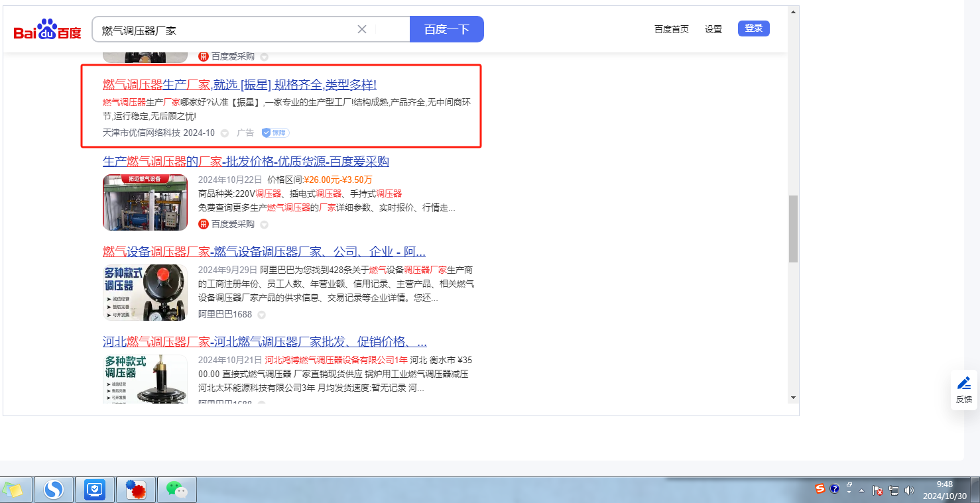Image resolution: width=980 pixels, height=503 pixels.
Task: Open 设置 in the top navigation
Action: point(713,29)
